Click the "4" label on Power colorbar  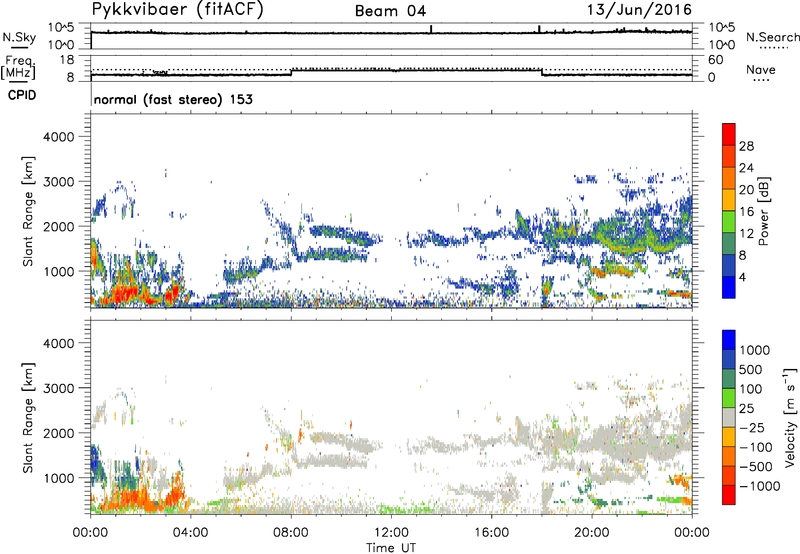coord(742,278)
